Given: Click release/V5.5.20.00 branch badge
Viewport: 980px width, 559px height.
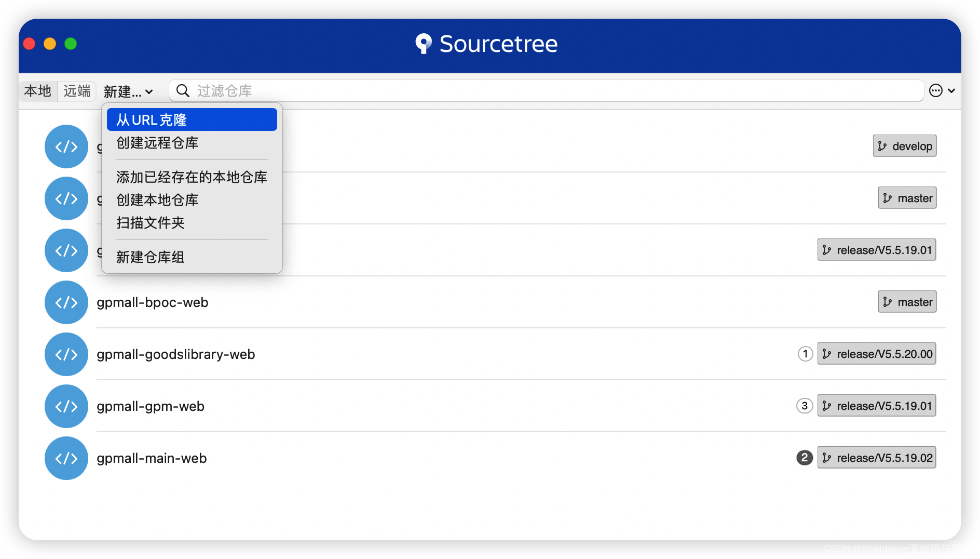Looking at the screenshot, I should (877, 354).
